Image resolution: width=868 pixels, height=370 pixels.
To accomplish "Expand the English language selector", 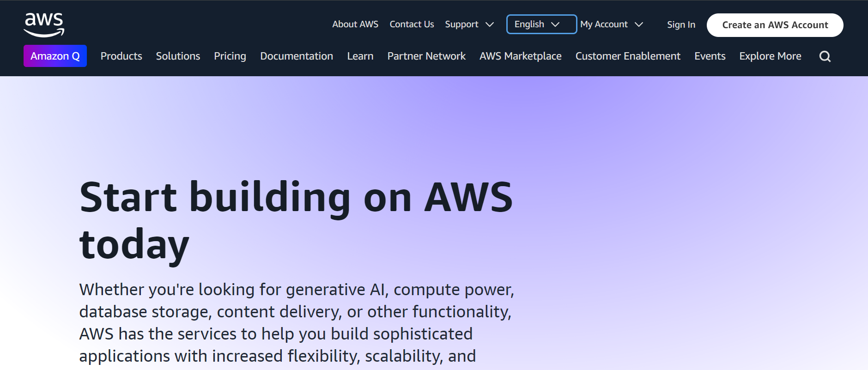I will click(541, 24).
